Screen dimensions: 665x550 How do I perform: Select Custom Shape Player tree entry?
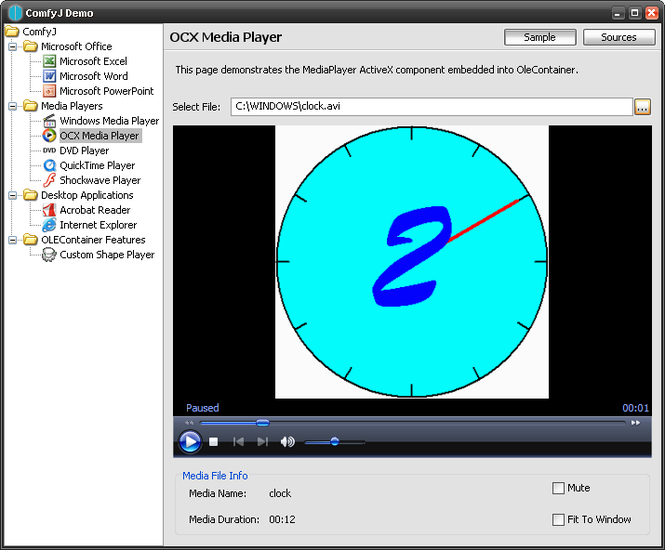pyautogui.click(x=107, y=255)
